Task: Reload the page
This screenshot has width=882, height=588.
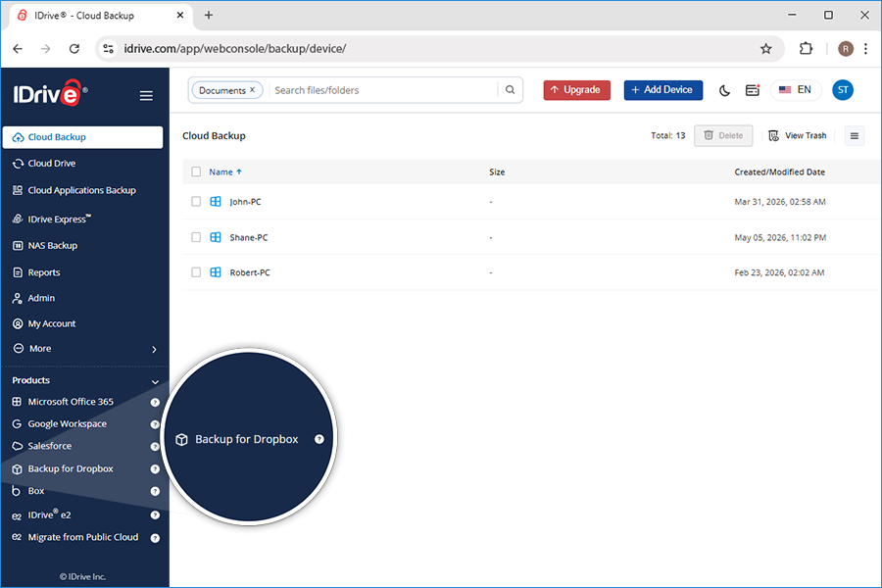Action: point(74,49)
